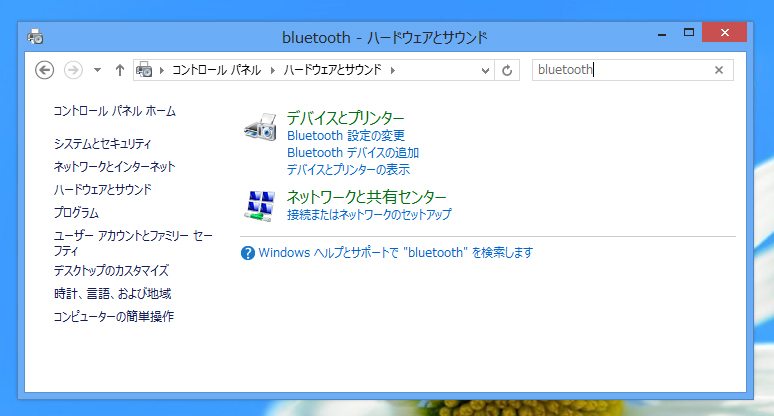Open ハードウェアとサウンド in the sidebar
Image resolution: width=774 pixels, height=416 pixels.
coord(103,189)
